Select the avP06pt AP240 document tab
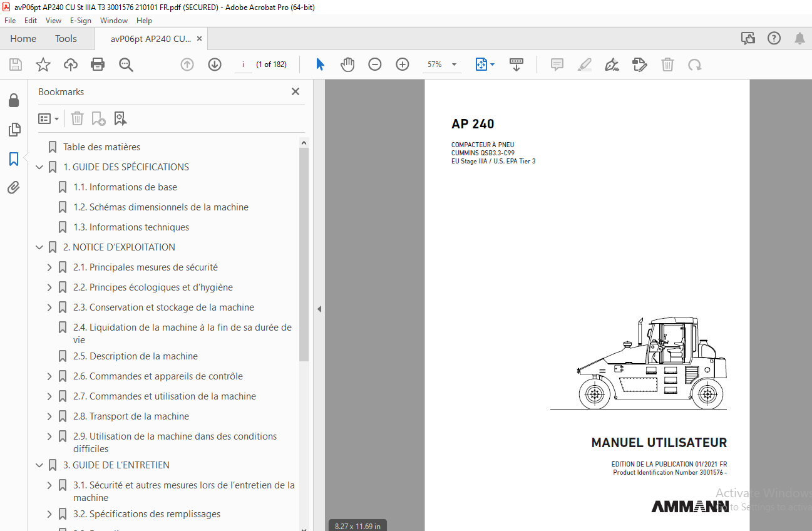 coord(151,39)
